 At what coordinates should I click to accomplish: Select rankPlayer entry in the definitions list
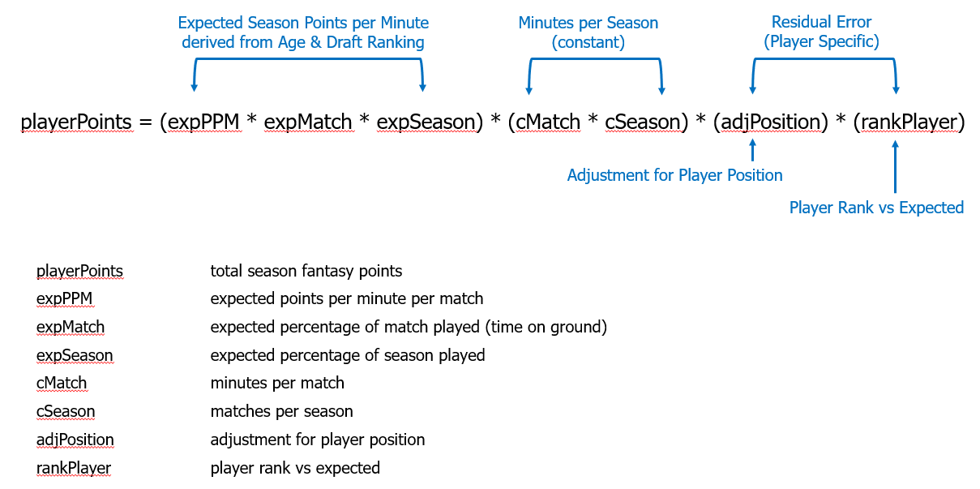[74, 468]
